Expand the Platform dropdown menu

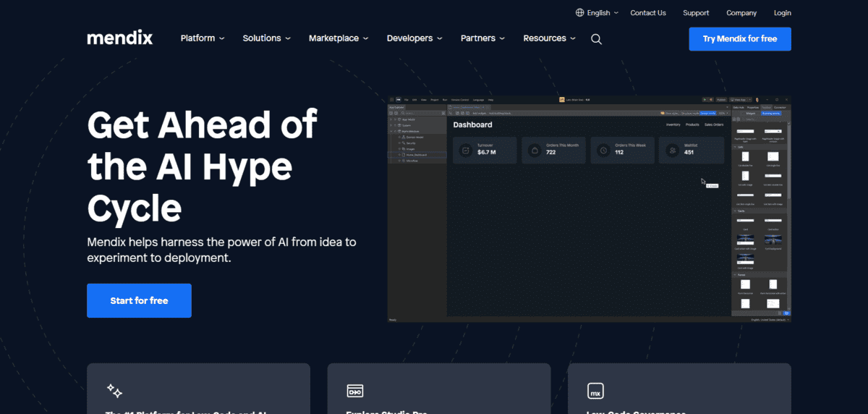[x=203, y=38]
